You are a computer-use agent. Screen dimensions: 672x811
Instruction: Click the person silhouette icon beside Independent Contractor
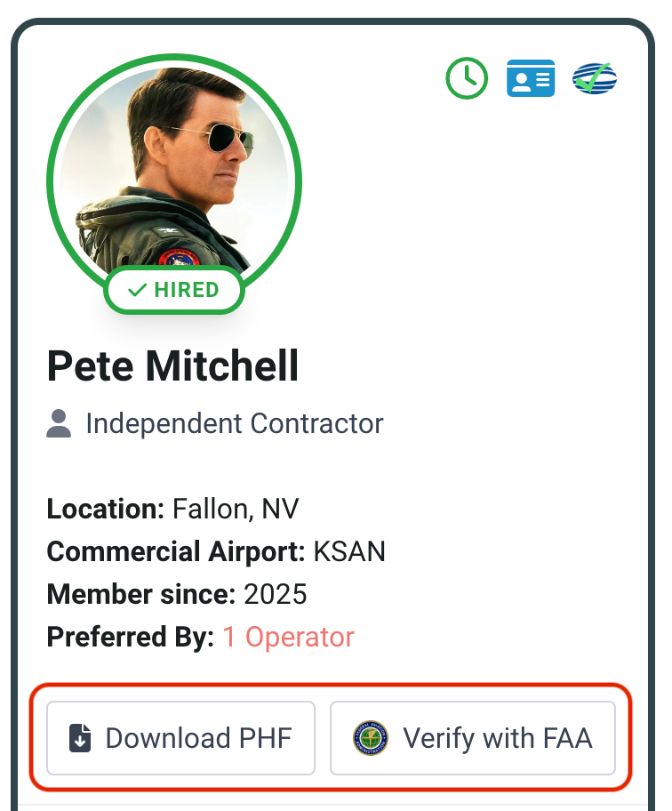pyautogui.click(x=59, y=423)
